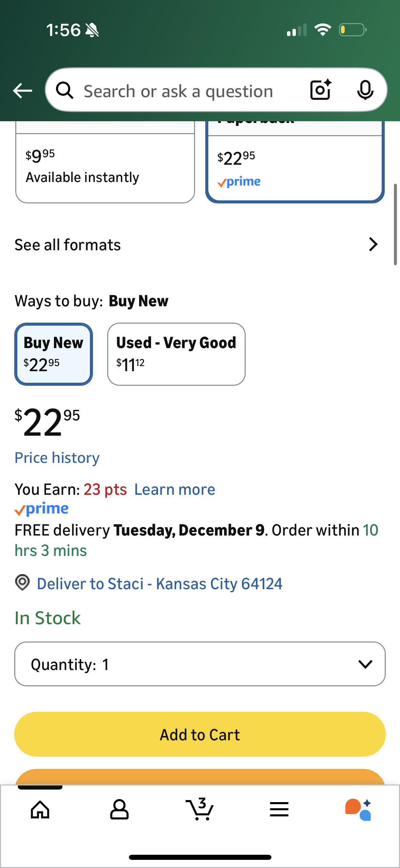
Task: Open the hamburger menu icon
Action: point(279,810)
